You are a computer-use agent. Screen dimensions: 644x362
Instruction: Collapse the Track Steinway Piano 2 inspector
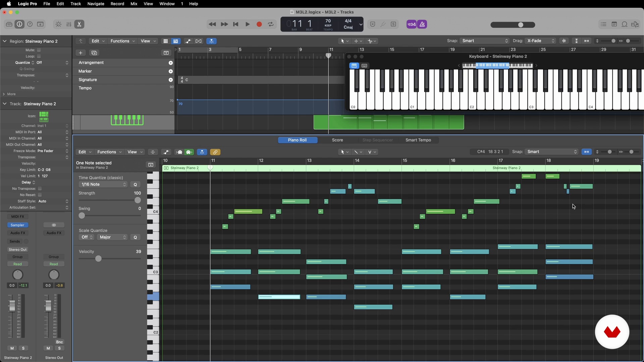(x=5, y=104)
